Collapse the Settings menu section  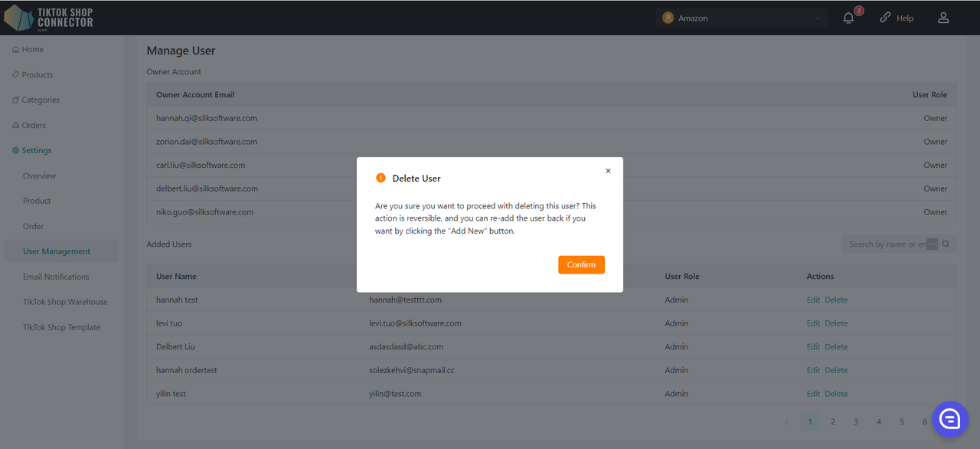tap(36, 150)
